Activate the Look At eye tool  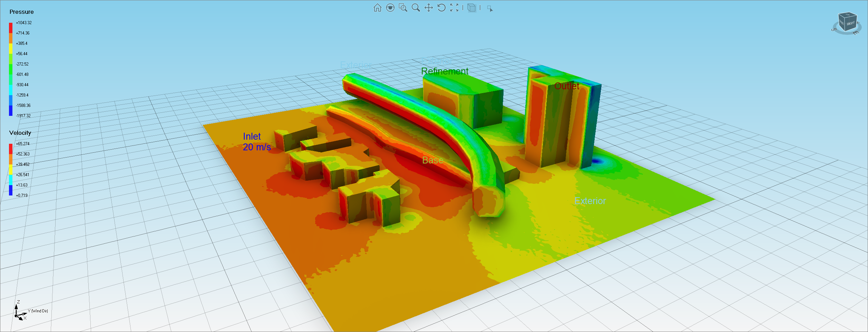[390, 8]
